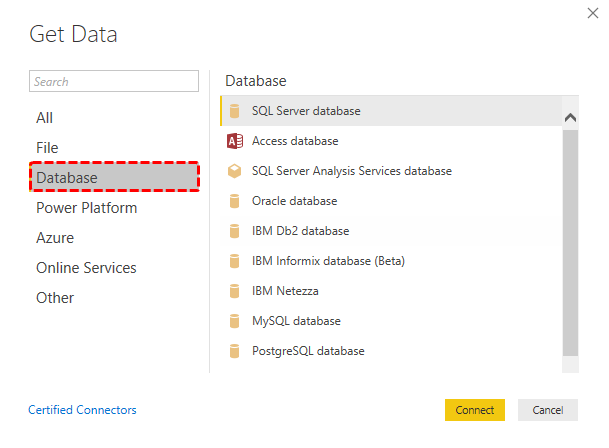Select 'SQL Server Analysis Services database' text
The width and height of the screenshot is (609, 448).
[x=352, y=171]
